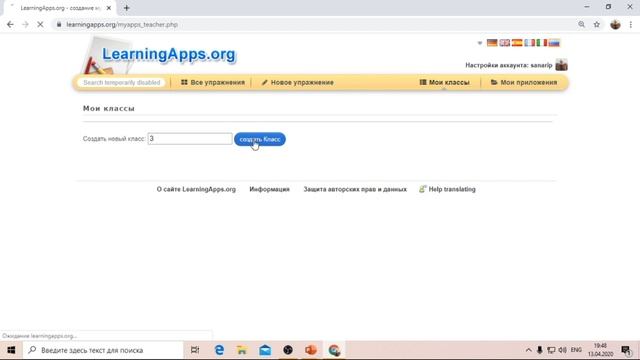Open the Windows Start menu
Image resolution: width=640 pixels, height=360 pixels.
[x=11, y=350]
